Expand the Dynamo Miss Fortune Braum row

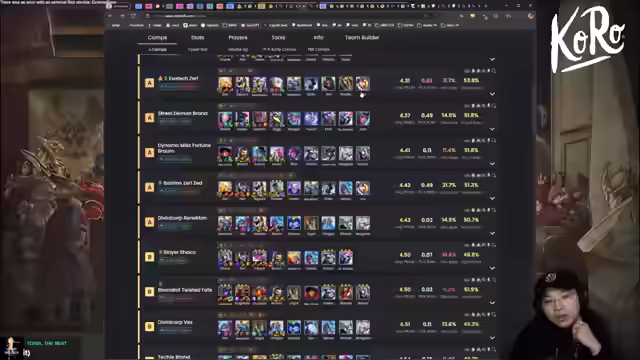[492, 164]
